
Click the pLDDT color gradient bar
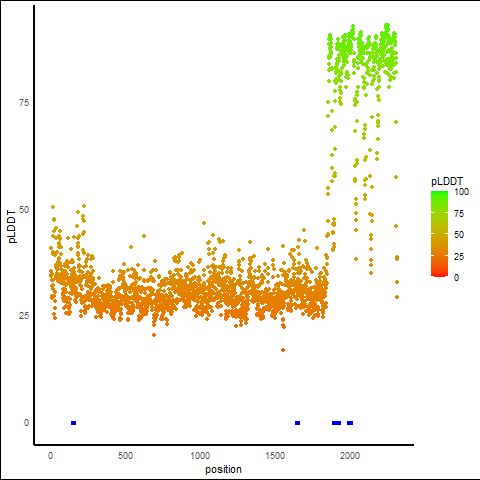pos(439,234)
